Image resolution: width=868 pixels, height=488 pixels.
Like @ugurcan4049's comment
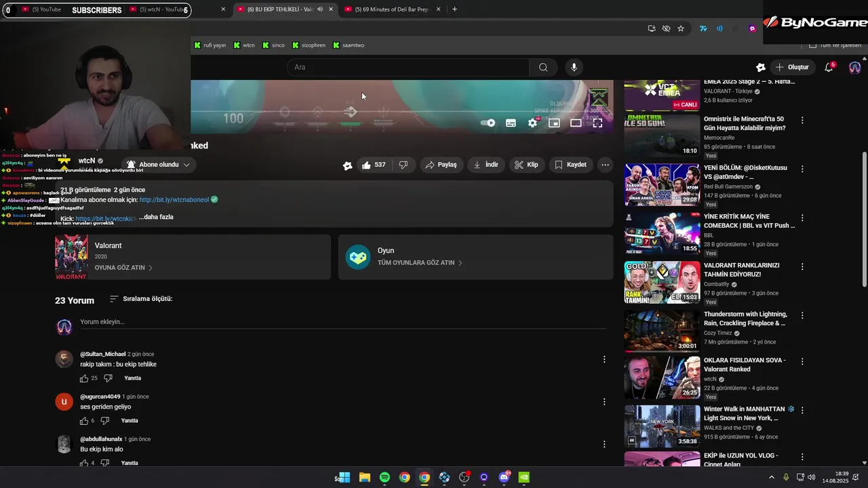click(84, 421)
